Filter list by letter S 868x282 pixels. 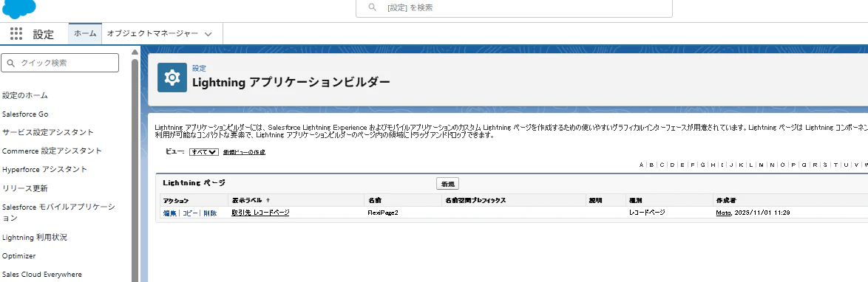(x=825, y=165)
